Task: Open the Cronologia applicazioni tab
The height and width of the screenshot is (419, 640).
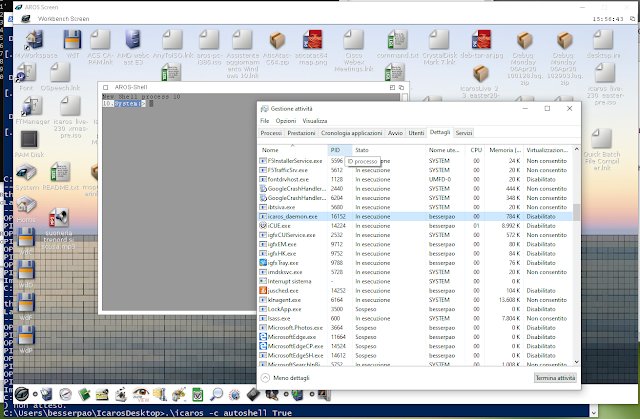Action: click(351, 133)
